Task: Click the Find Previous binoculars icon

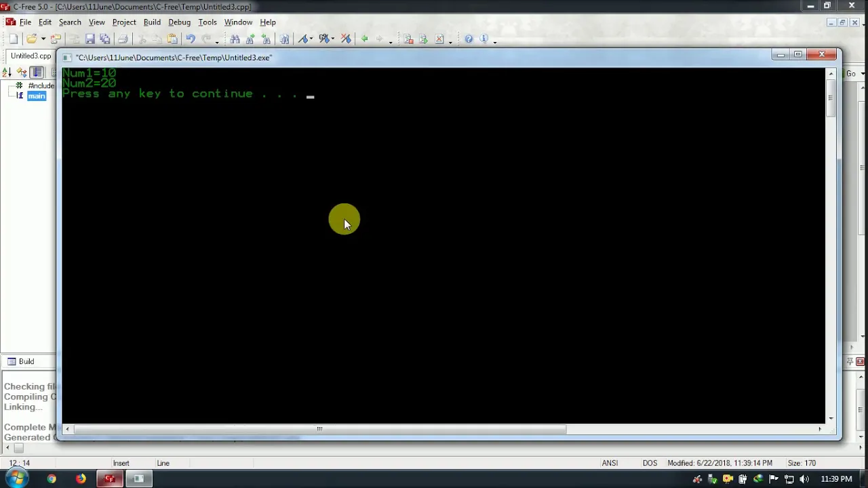Action: (266, 39)
